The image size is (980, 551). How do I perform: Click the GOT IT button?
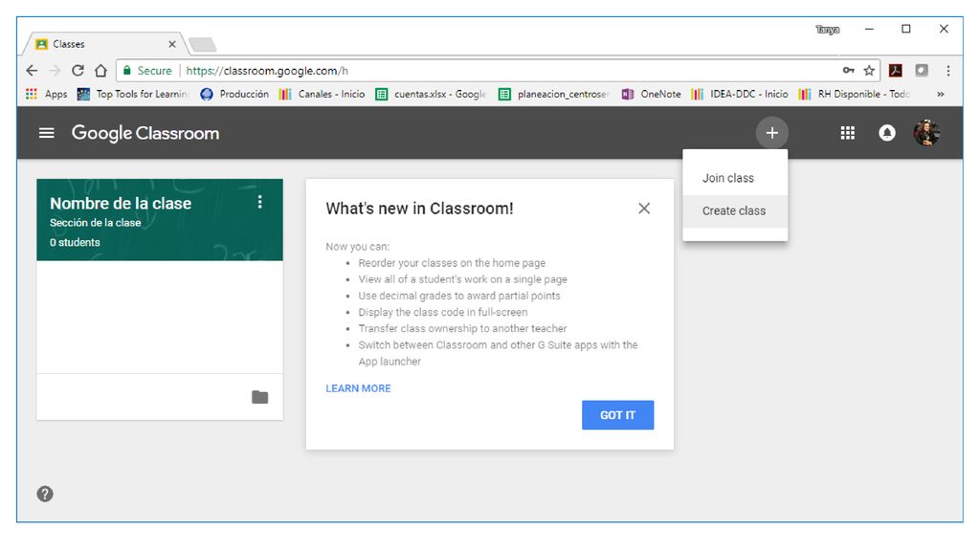click(617, 415)
